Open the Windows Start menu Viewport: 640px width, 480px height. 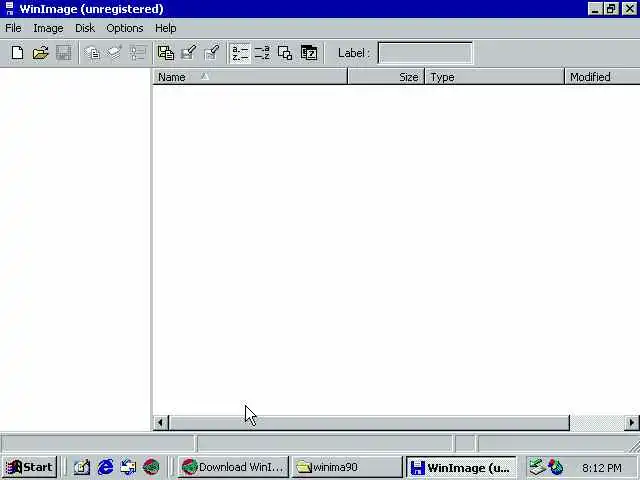pyautogui.click(x=29, y=467)
